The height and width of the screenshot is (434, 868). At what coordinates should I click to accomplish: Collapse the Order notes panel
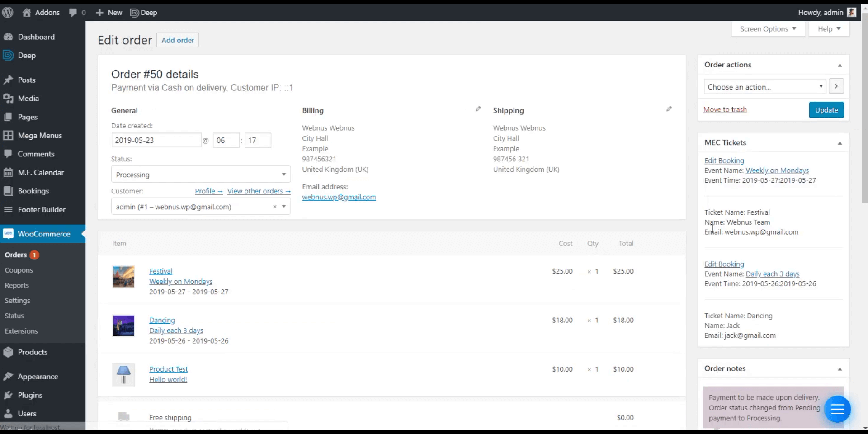[840, 369]
